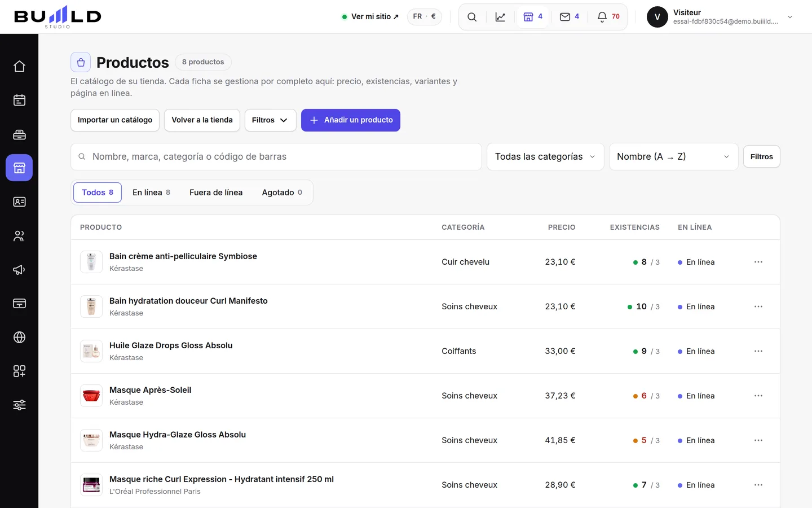This screenshot has width=812, height=508.
Task: Open row menu for Masque Hydra-Glaze Gloss Absolu
Action: pyautogui.click(x=758, y=440)
